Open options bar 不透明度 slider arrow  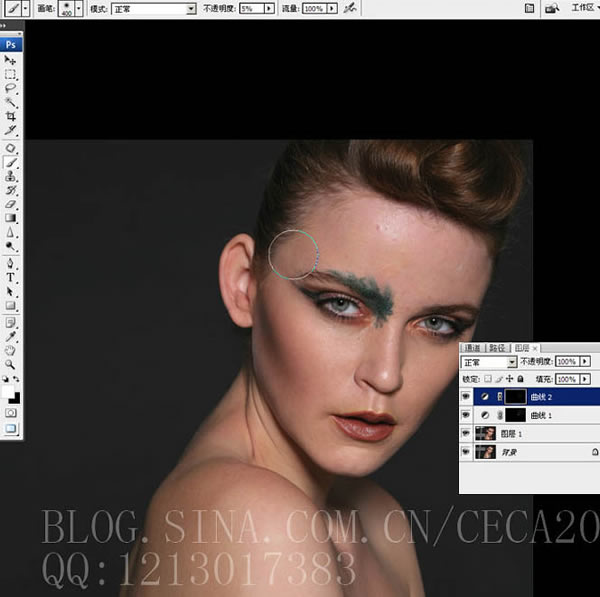coord(270,8)
